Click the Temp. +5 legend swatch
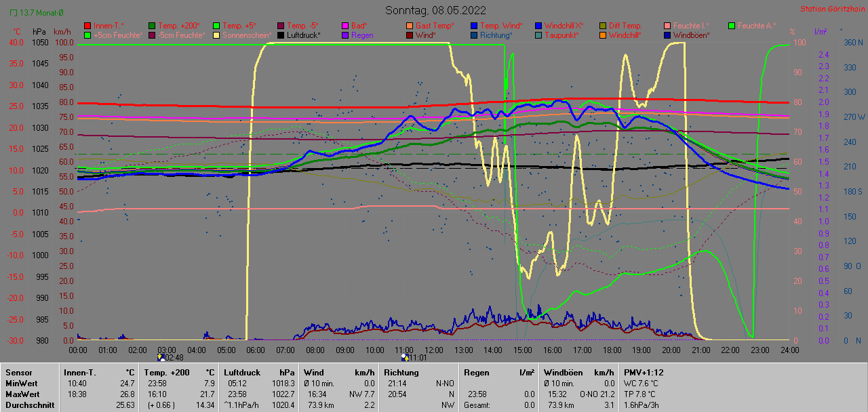 click(217, 26)
